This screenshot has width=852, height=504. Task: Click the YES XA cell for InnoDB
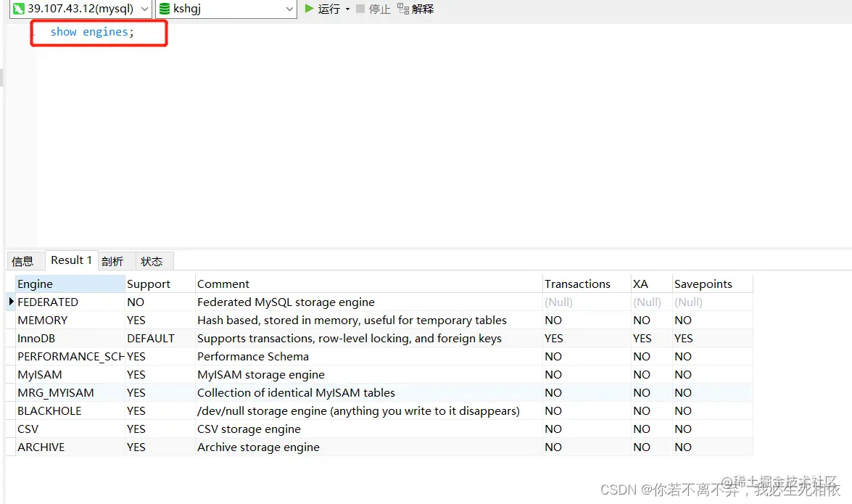[x=651, y=338]
